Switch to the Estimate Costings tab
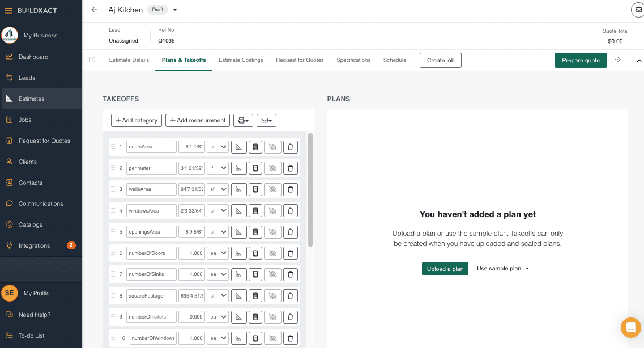 click(x=241, y=60)
